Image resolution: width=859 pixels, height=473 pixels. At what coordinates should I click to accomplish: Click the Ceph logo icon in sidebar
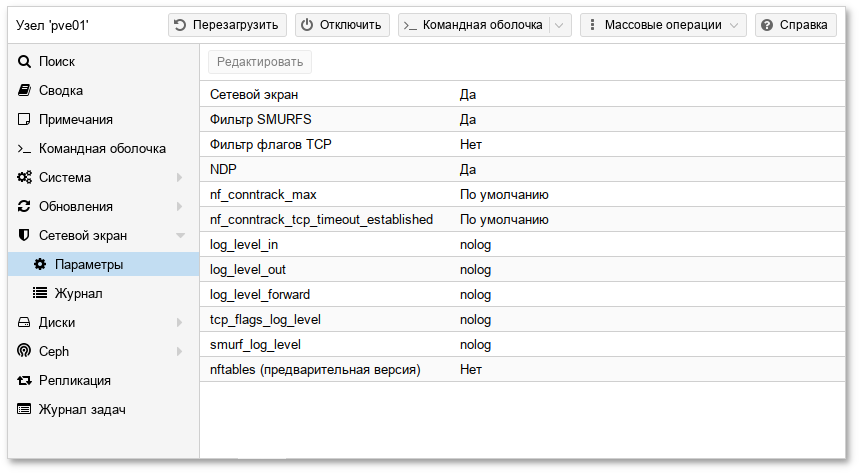click(x=24, y=352)
